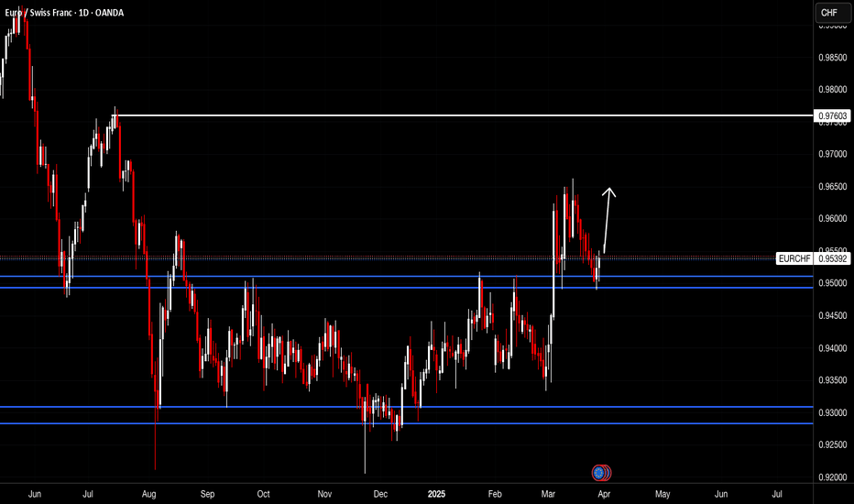The image size is (854, 504).
Task: Click the 0.96000 price scale value
Action: tap(833, 218)
